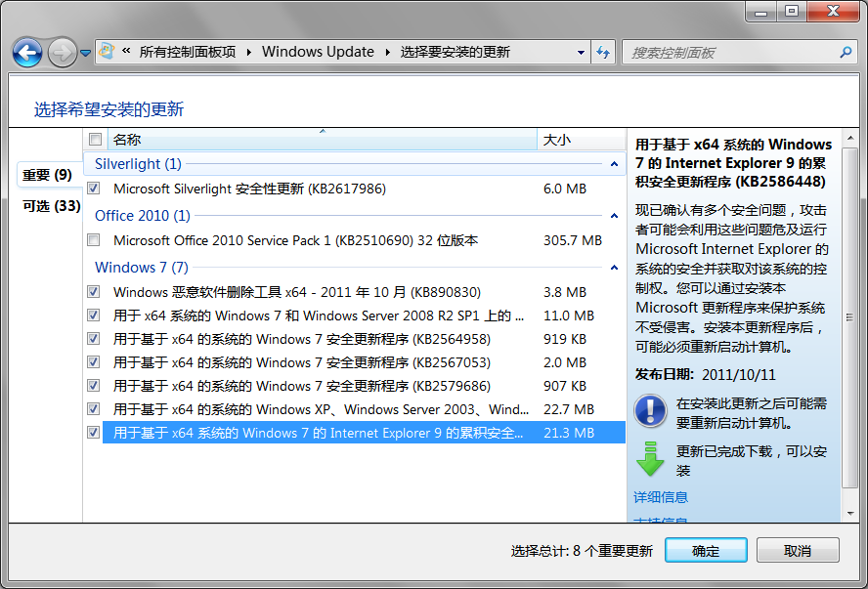Click the 22.7 MB size value

[569, 409]
